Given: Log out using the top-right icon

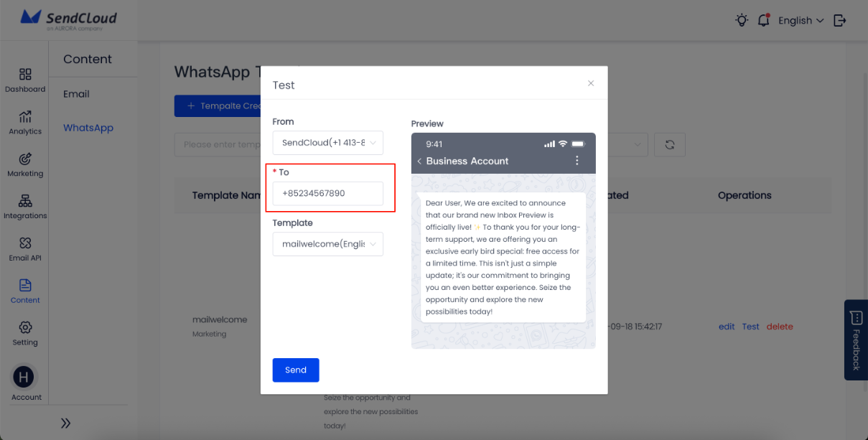Looking at the screenshot, I should (x=840, y=20).
